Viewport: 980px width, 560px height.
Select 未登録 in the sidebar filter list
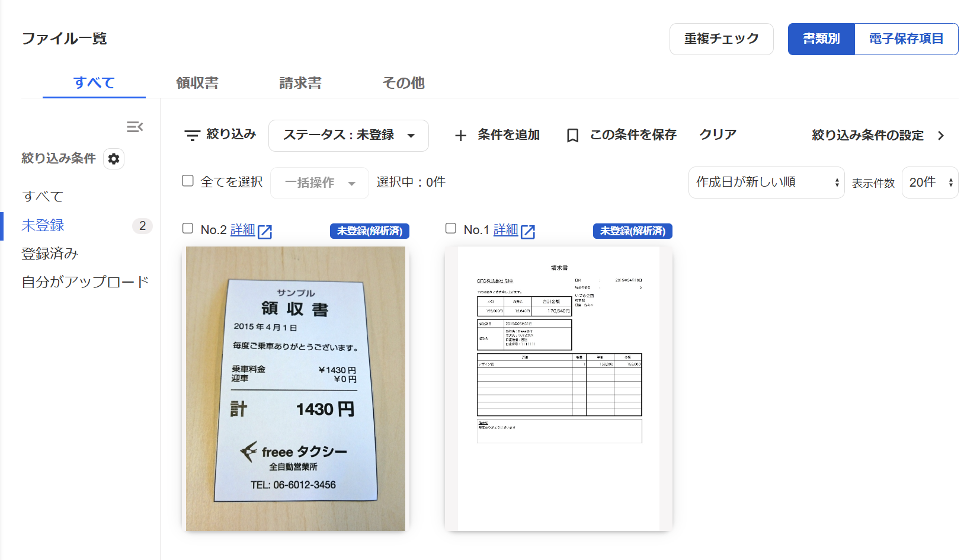tap(43, 226)
